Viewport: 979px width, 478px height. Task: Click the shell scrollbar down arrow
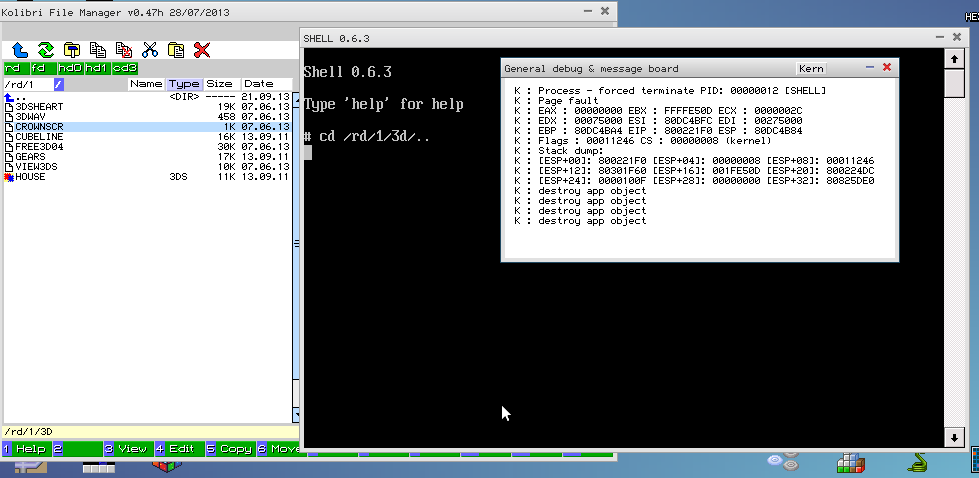click(x=956, y=437)
